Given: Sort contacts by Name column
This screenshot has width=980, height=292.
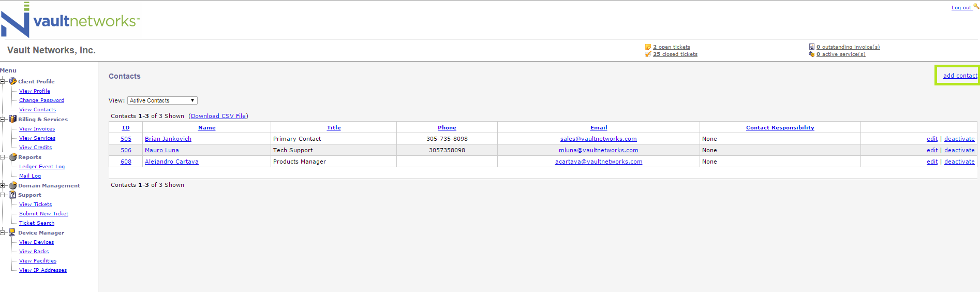Looking at the screenshot, I should [x=207, y=128].
